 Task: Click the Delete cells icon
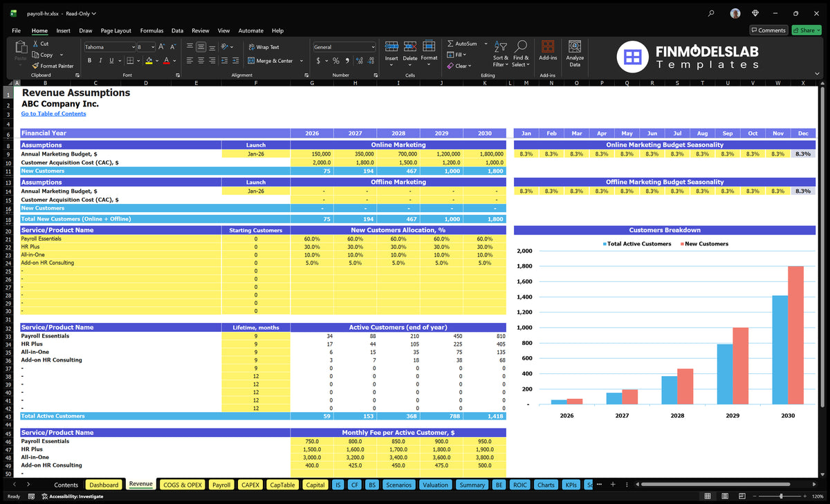point(410,46)
